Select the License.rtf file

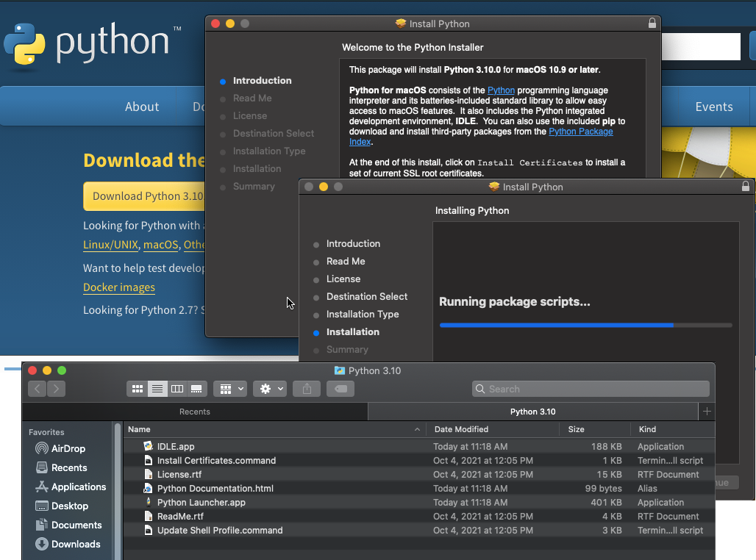point(179,475)
